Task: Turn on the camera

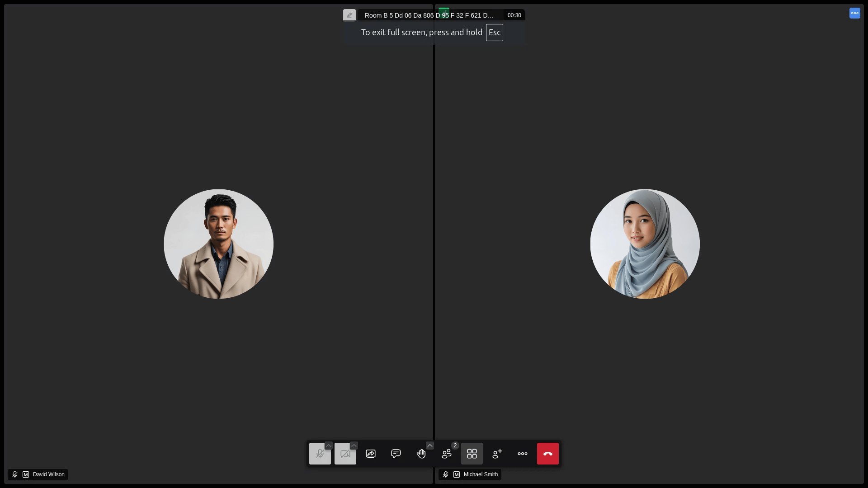Action: 344,454
